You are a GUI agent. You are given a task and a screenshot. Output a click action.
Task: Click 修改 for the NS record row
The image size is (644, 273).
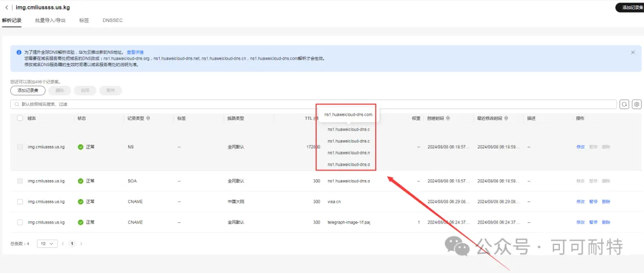click(580, 147)
